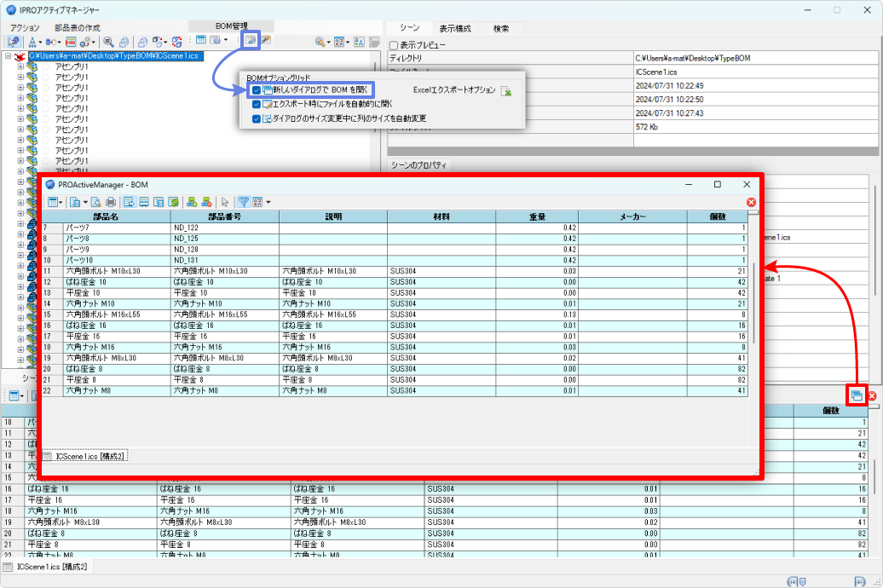Image resolution: width=883 pixels, height=588 pixels.
Task: Click the arrow pointer icon in BOM toolbar
Action: [x=225, y=202]
